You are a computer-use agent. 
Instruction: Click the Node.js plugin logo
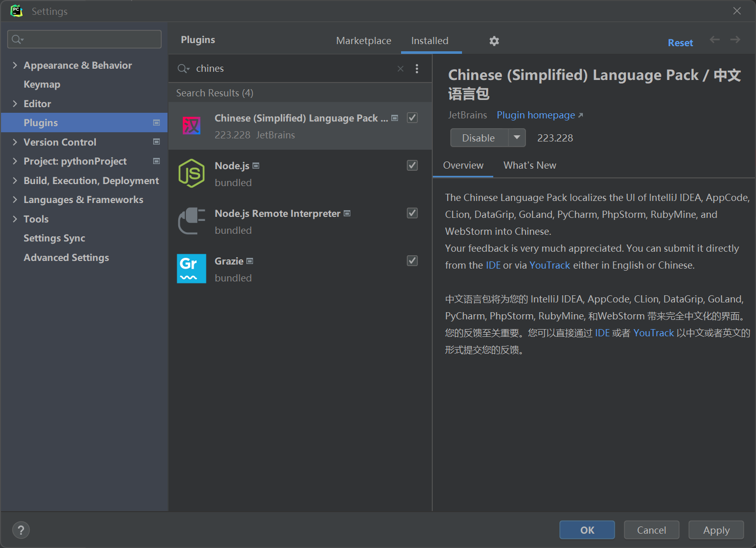click(x=192, y=173)
